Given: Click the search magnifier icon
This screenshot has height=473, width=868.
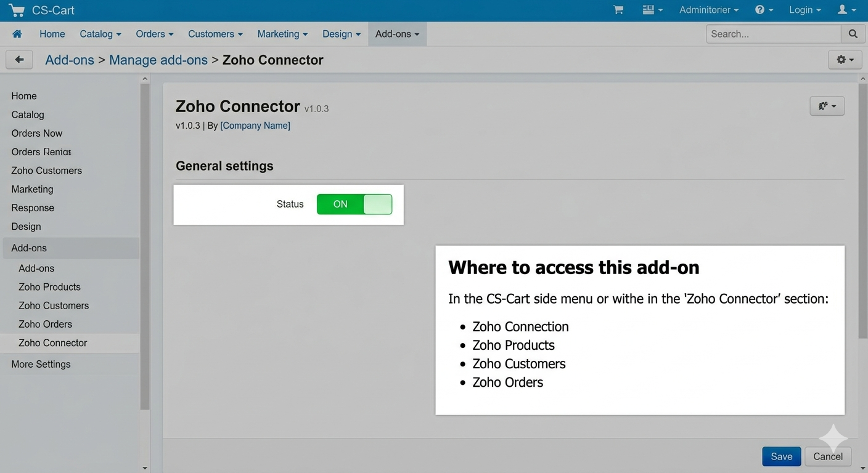Looking at the screenshot, I should [853, 34].
